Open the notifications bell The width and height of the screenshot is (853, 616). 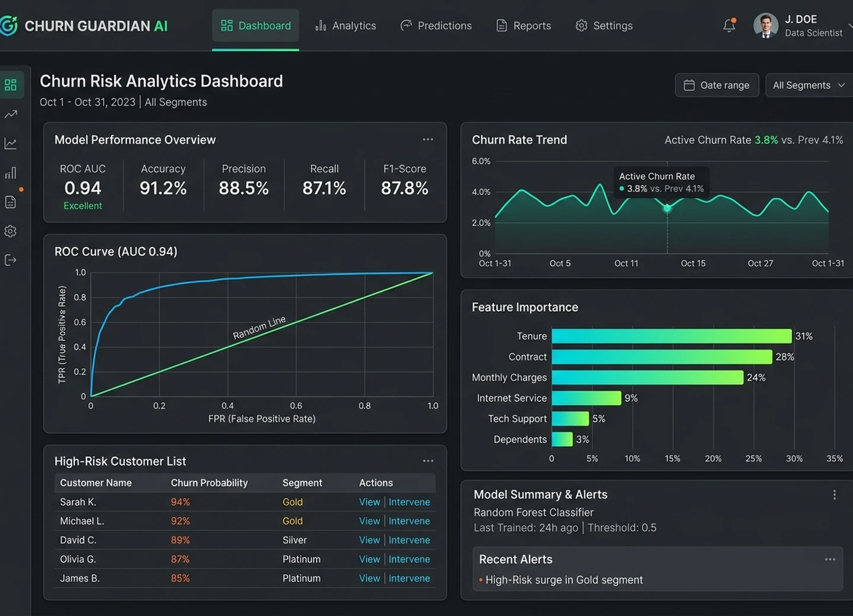(729, 25)
